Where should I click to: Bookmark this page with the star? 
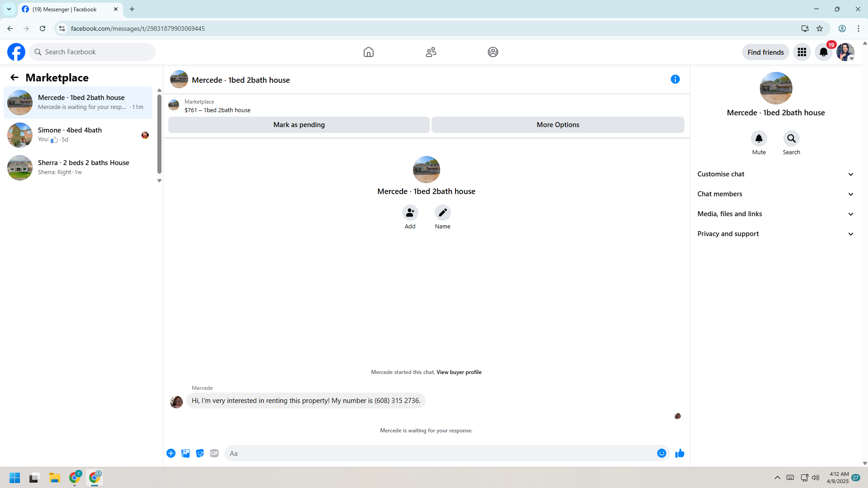pyautogui.click(x=820, y=28)
